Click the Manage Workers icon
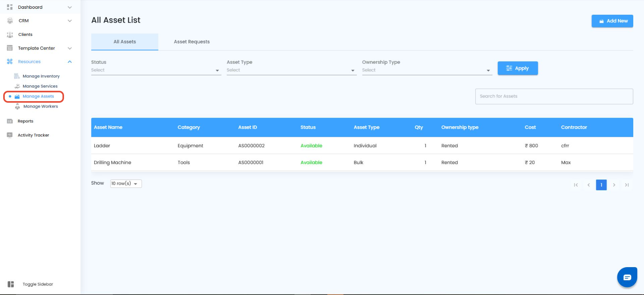This screenshot has width=644, height=295. pos(17,106)
